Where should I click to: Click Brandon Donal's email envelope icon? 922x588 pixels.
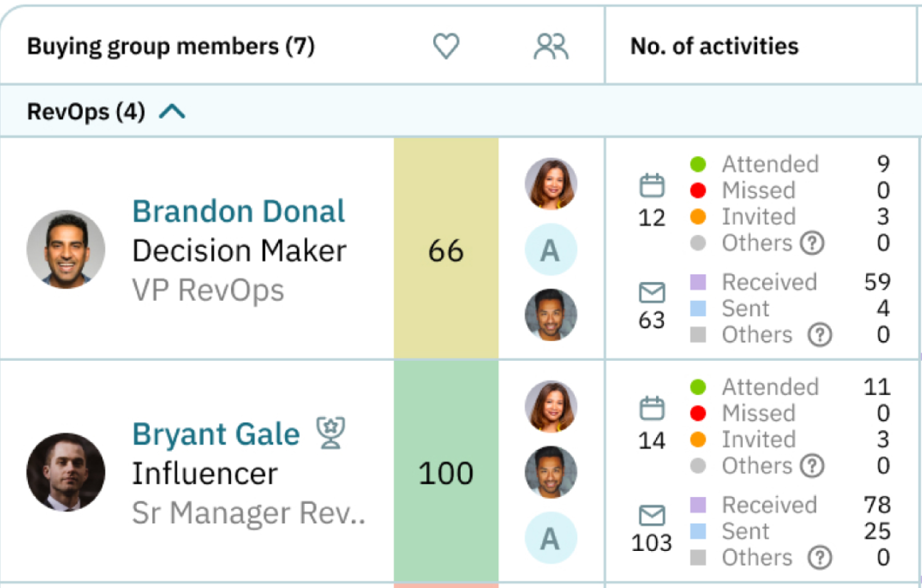[651, 293]
